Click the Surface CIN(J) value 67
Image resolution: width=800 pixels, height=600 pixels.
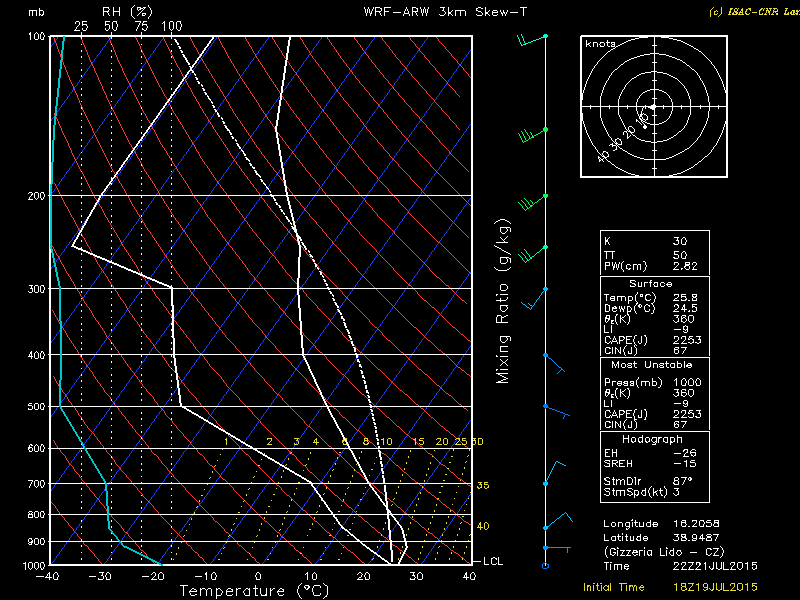click(680, 351)
